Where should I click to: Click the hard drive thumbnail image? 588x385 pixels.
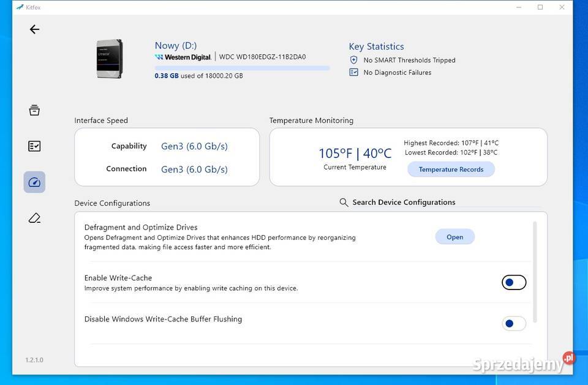pyautogui.click(x=110, y=59)
